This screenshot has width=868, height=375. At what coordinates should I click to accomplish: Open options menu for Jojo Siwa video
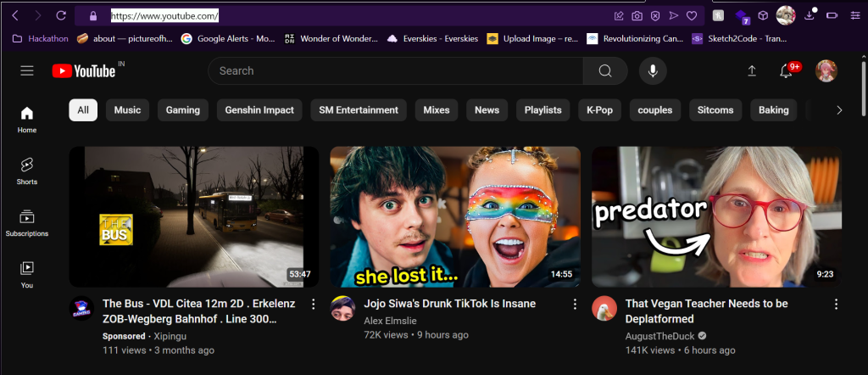click(574, 304)
